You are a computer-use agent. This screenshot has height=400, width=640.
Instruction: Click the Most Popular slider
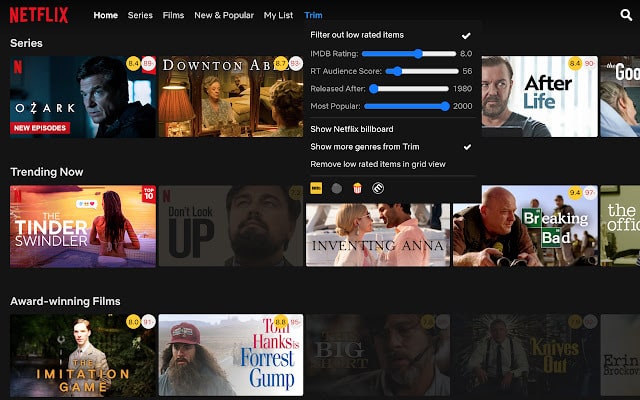407,106
